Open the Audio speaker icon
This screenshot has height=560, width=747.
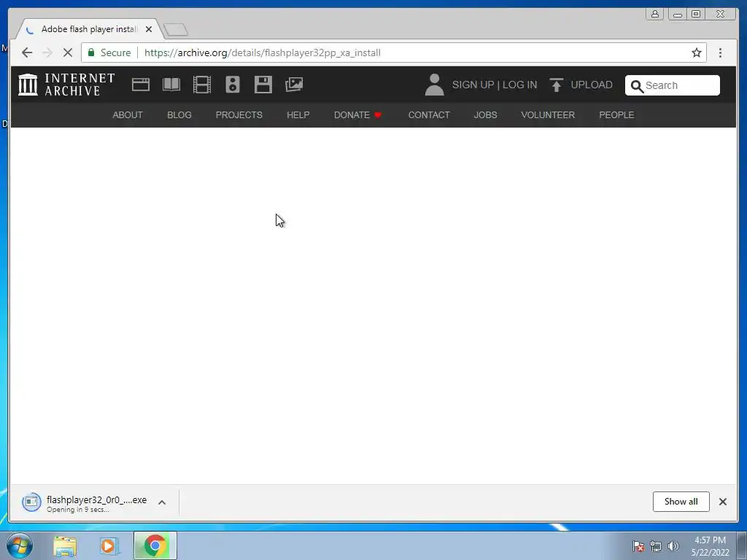233,85
